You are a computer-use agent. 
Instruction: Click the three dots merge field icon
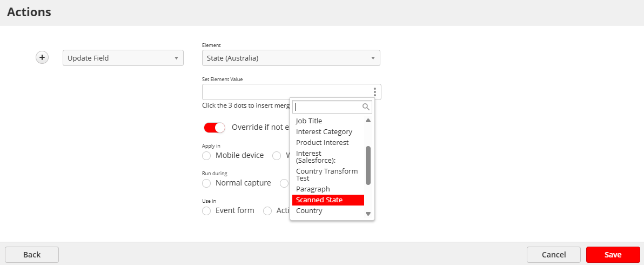374,92
